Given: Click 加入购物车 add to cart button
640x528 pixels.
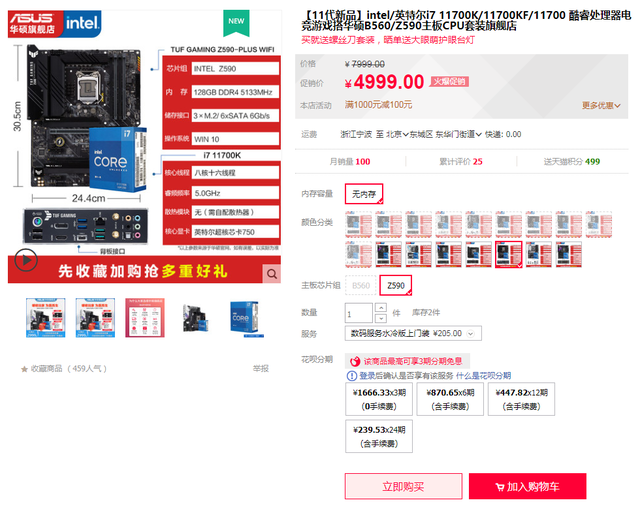Looking at the screenshot, I should coord(527,486).
